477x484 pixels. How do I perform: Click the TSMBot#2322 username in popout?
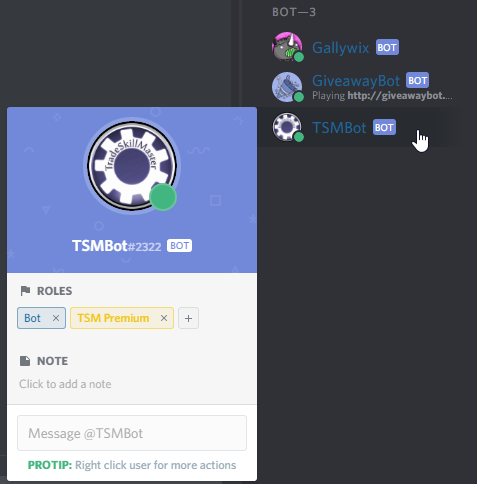pyautogui.click(x=117, y=246)
